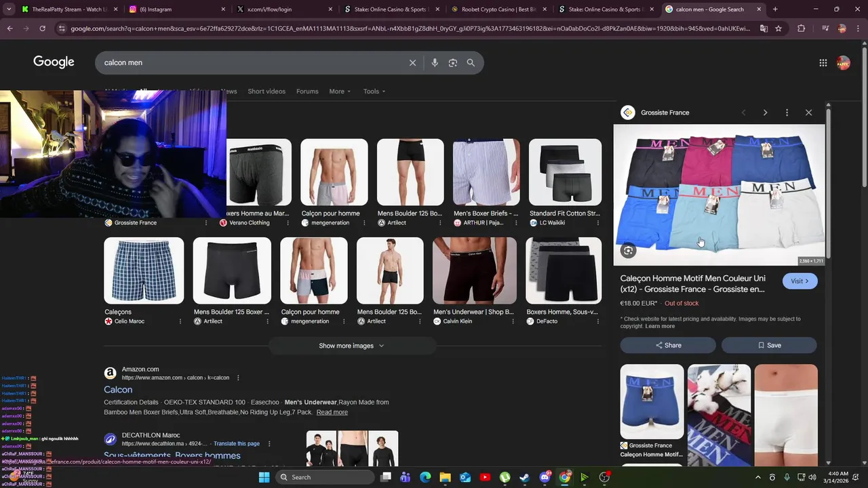Screen dimensions: 868x488
Task: Open the Google account avatar
Action: click(x=844, y=62)
